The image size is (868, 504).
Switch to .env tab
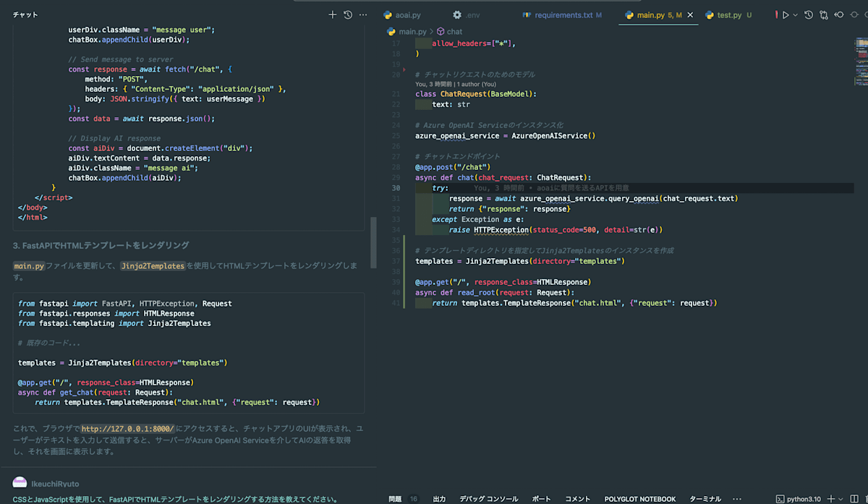(x=467, y=14)
